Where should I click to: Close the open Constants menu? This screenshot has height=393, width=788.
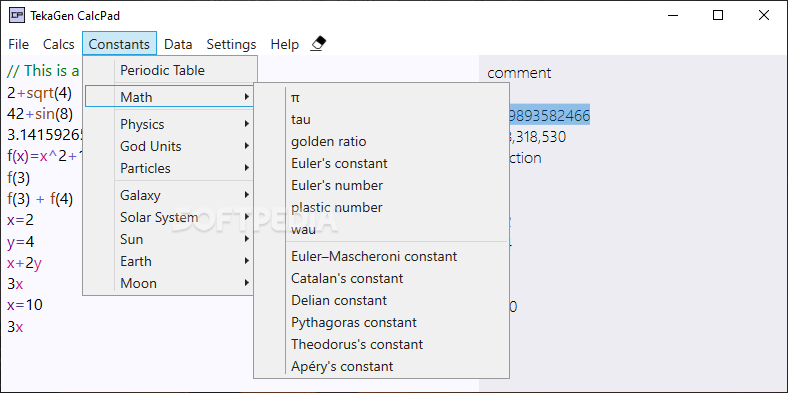tap(119, 44)
